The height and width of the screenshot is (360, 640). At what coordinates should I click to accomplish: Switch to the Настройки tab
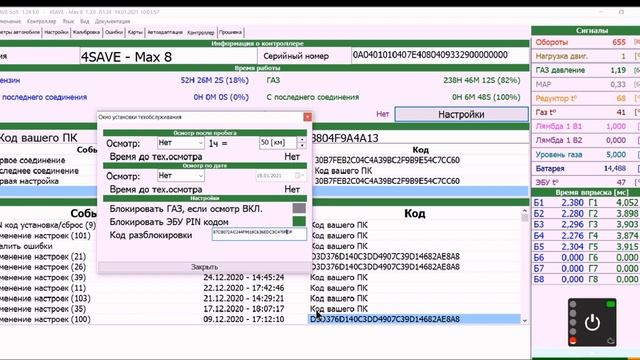[56, 32]
